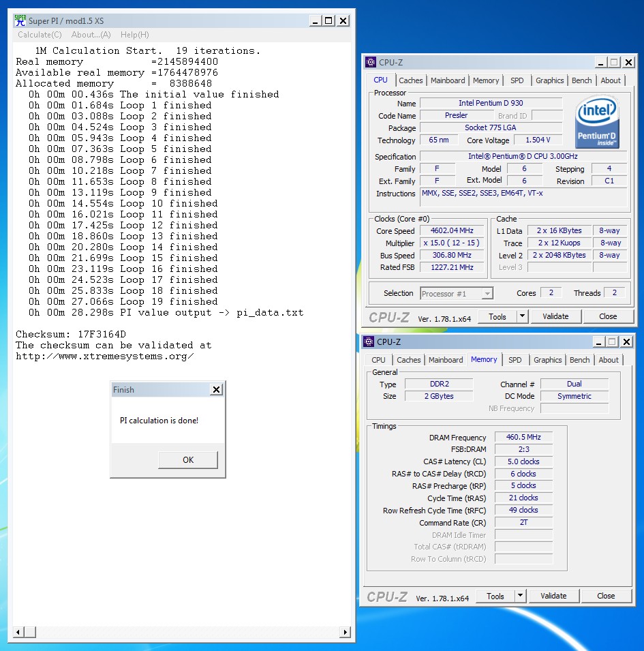644x651 pixels.
Task: Open Graphics tab in lower CPU-Z window
Action: (547, 360)
